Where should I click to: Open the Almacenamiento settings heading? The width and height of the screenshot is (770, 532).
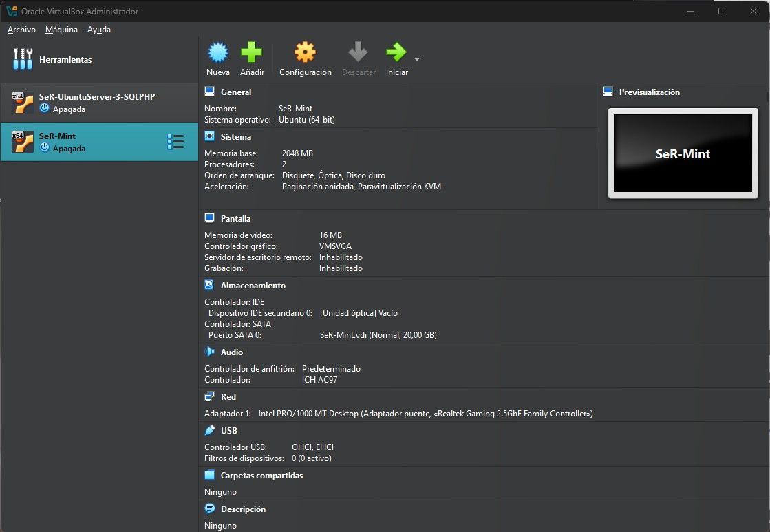[x=253, y=286]
